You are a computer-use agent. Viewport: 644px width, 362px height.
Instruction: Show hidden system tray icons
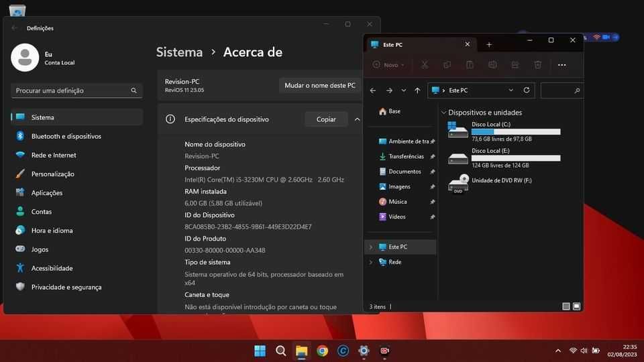558,351
